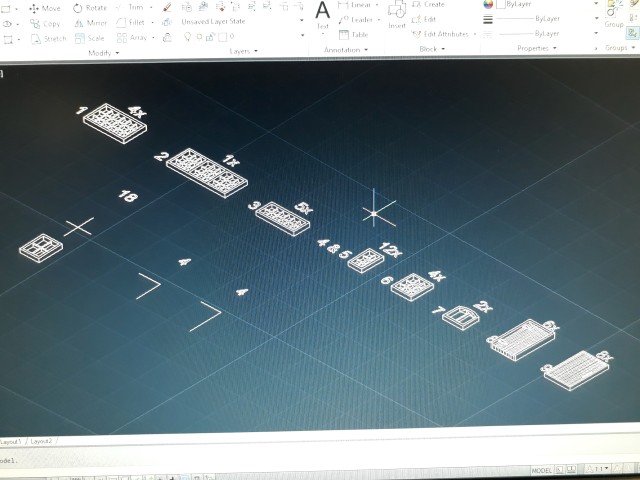Click the '12x' quantity text label
The width and height of the screenshot is (640, 480).
pos(390,249)
